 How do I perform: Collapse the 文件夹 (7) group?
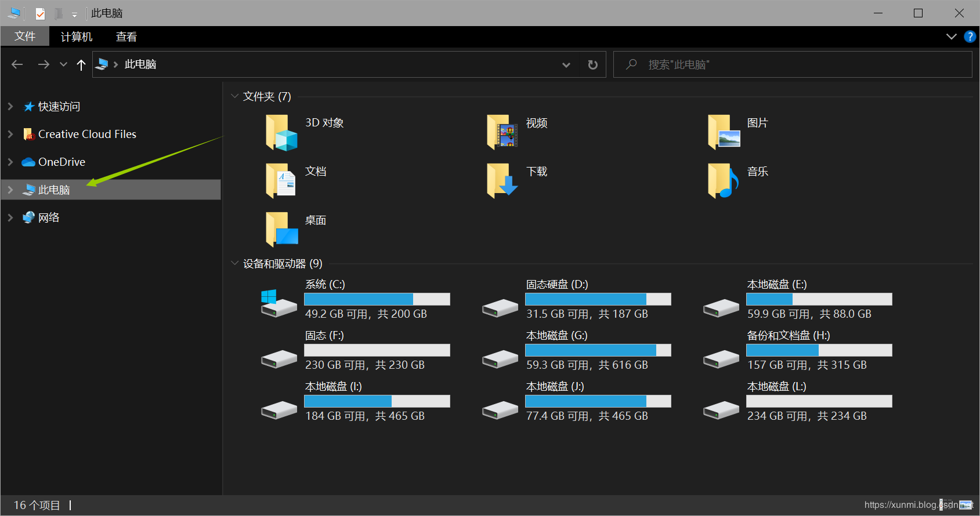click(234, 96)
